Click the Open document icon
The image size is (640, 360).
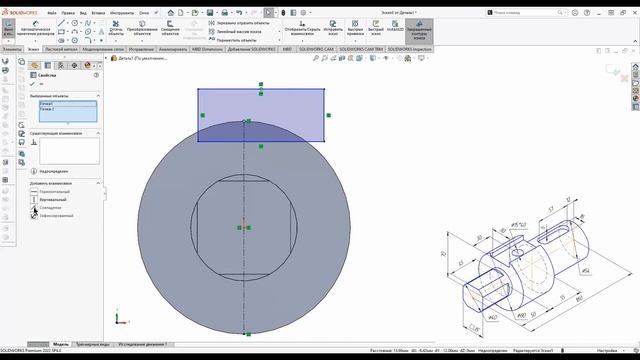pyautogui.click(x=195, y=13)
